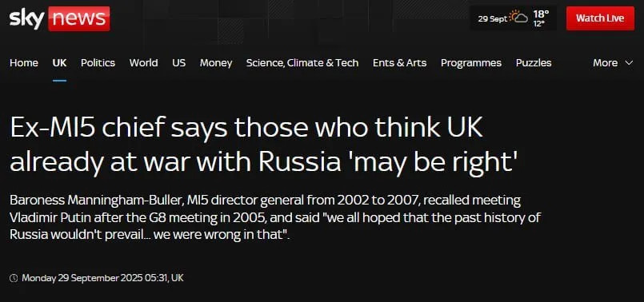644x302 pixels.
Task: Click the Monday 29 September 2025 timestamp
Action: point(102,278)
